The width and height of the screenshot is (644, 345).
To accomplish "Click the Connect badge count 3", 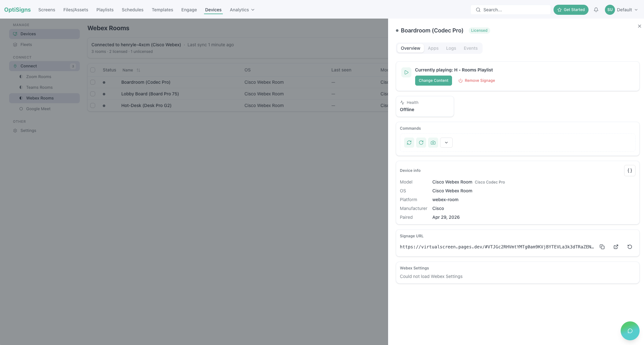I will click(x=73, y=66).
